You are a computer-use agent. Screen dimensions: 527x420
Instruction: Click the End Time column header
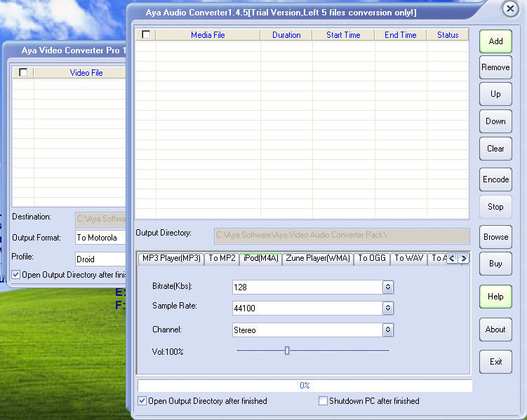(400, 34)
